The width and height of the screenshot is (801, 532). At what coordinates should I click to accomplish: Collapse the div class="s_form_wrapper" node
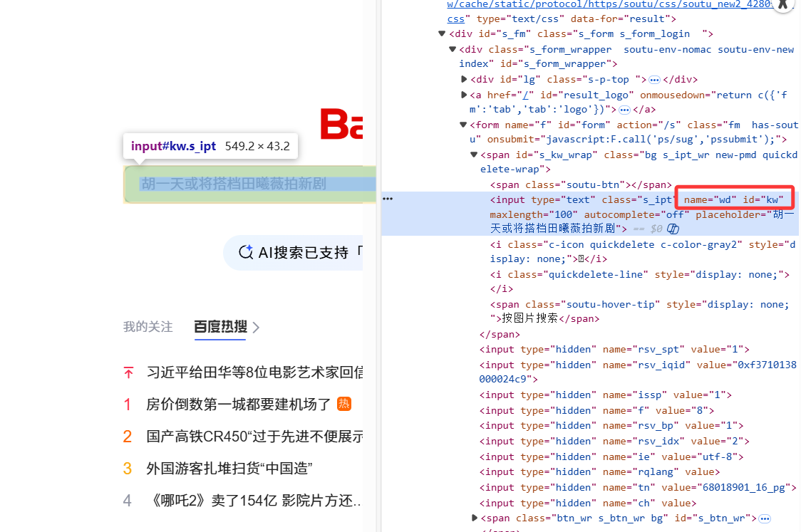coord(452,50)
